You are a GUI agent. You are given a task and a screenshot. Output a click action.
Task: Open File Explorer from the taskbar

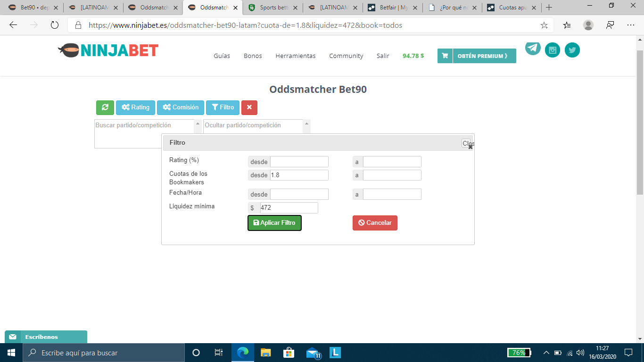pyautogui.click(x=266, y=353)
